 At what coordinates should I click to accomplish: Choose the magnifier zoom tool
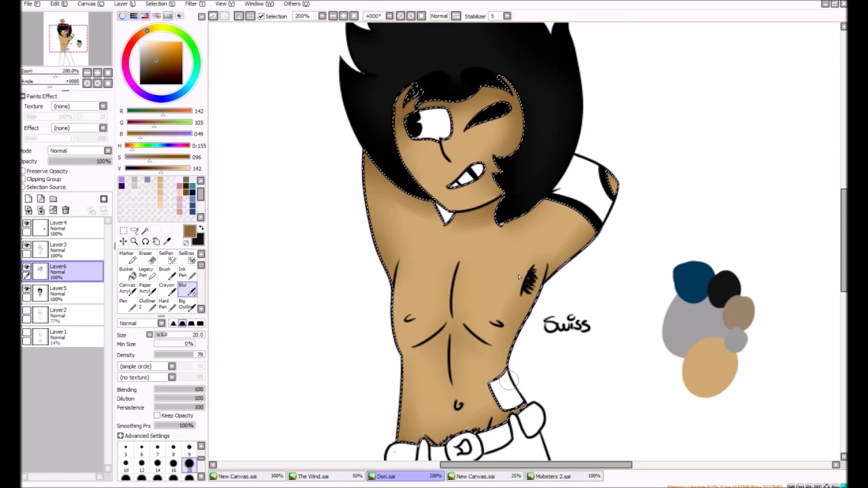tap(134, 241)
